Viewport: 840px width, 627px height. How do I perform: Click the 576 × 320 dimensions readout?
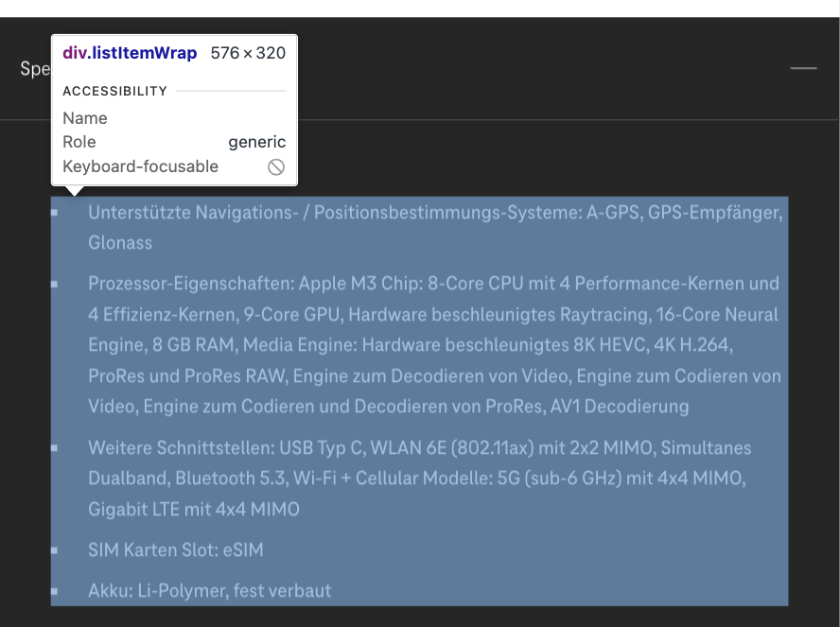click(249, 53)
